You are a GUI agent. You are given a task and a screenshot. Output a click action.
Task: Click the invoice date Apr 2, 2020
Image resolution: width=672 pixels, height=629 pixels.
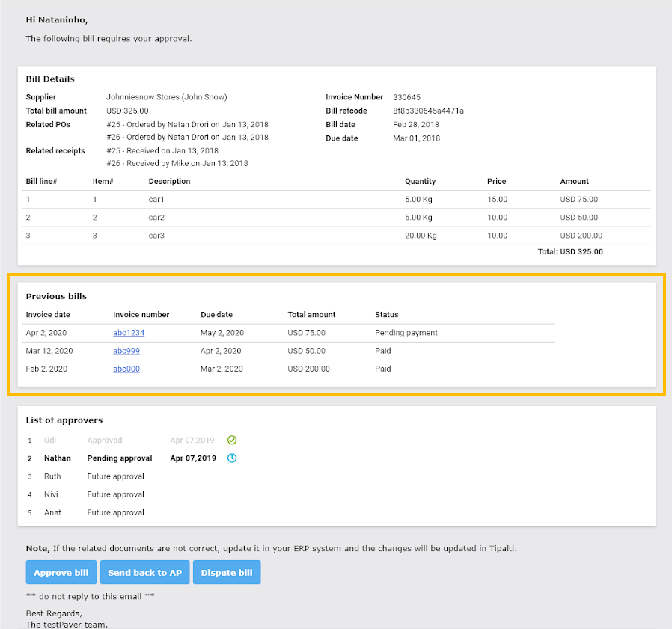pos(46,333)
